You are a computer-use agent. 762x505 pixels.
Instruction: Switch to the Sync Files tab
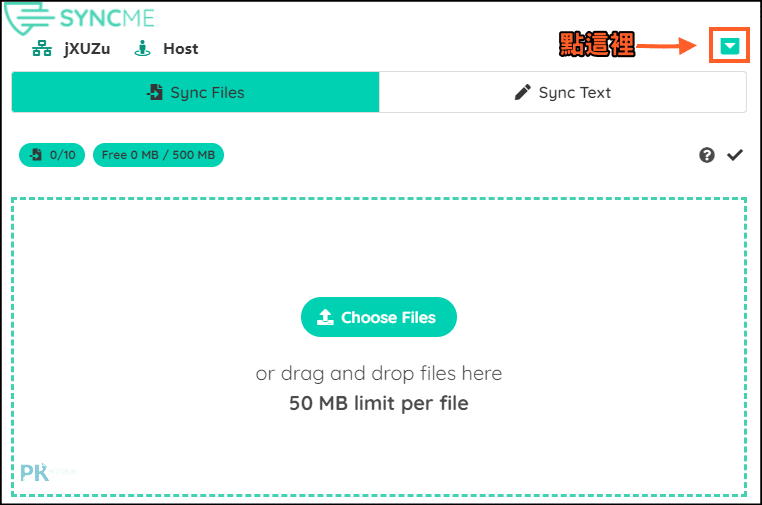(x=195, y=92)
